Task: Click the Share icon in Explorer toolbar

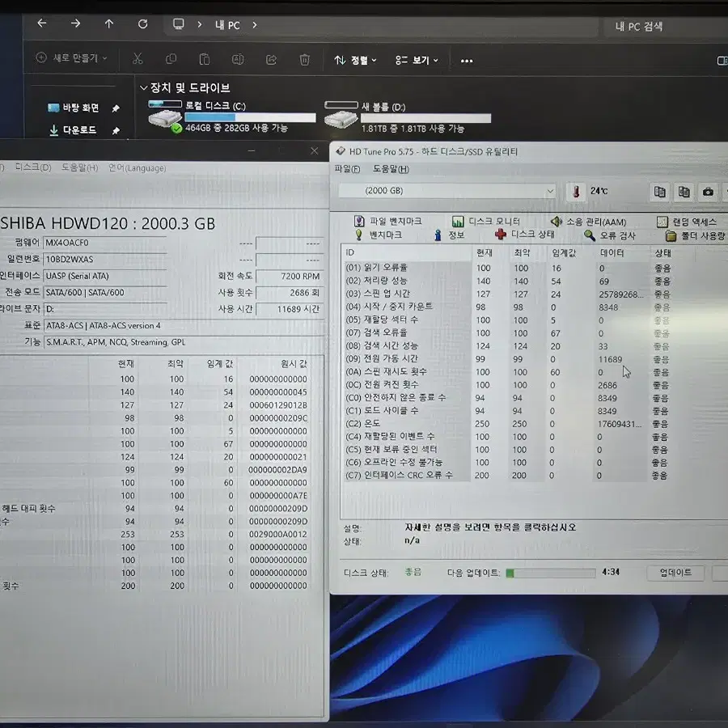Action: [271, 59]
